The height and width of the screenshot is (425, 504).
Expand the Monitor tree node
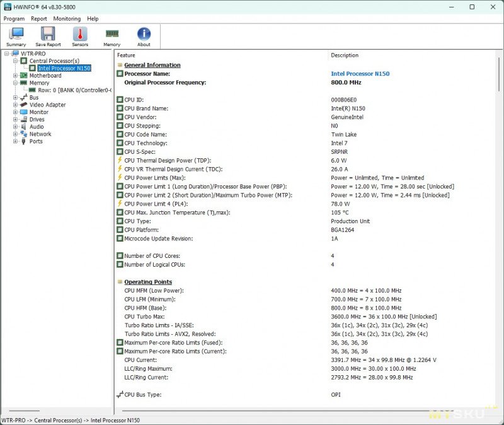[x=15, y=112]
